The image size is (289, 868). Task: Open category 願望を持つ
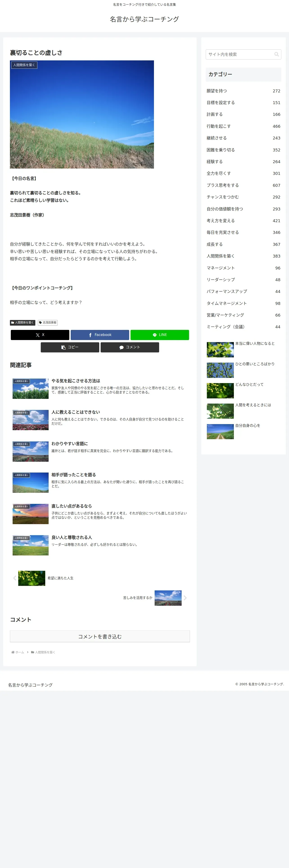point(243,91)
